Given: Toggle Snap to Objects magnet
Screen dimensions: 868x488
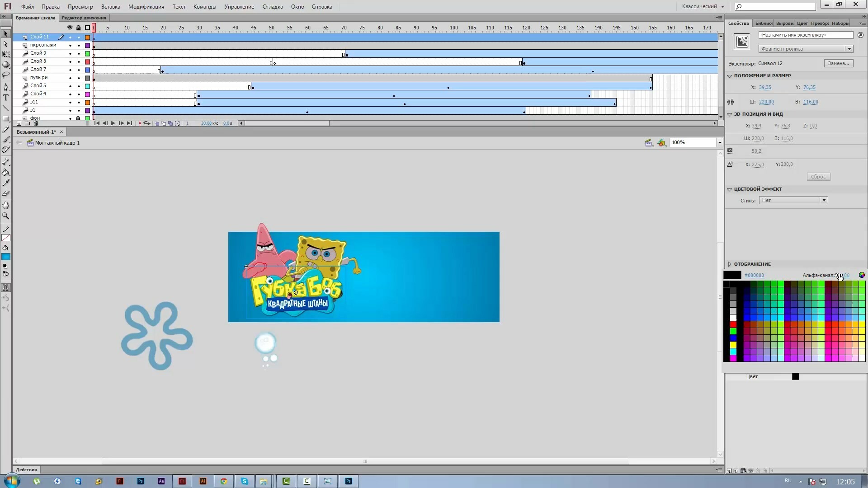Looking at the screenshot, I should point(6,287).
